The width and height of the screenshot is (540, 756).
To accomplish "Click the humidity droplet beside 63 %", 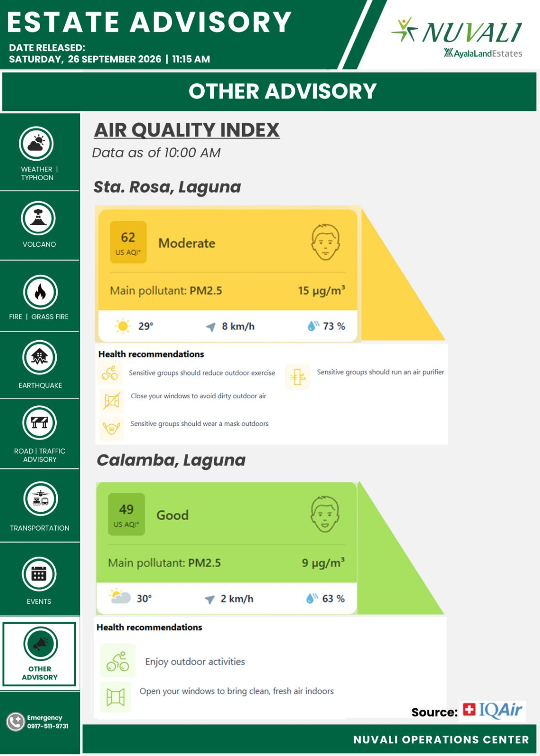I will coord(312,598).
